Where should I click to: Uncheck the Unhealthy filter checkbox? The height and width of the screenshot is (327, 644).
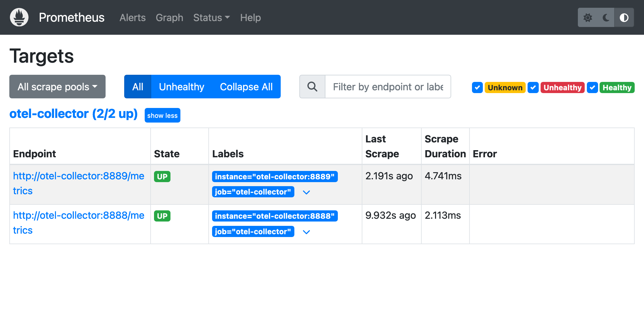[533, 87]
